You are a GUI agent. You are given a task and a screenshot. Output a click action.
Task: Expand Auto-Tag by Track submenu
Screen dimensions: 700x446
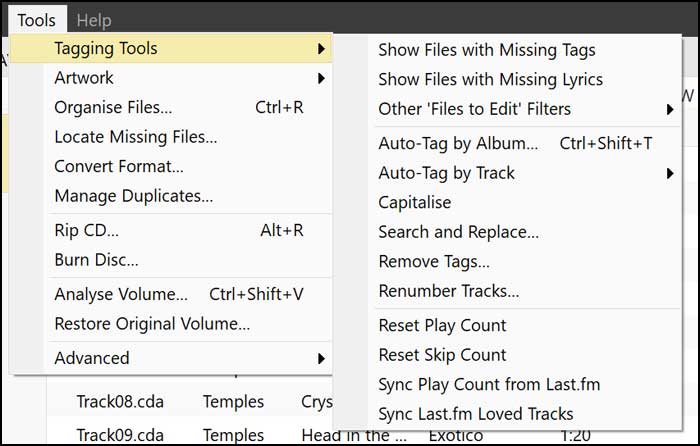pos(447,173)
